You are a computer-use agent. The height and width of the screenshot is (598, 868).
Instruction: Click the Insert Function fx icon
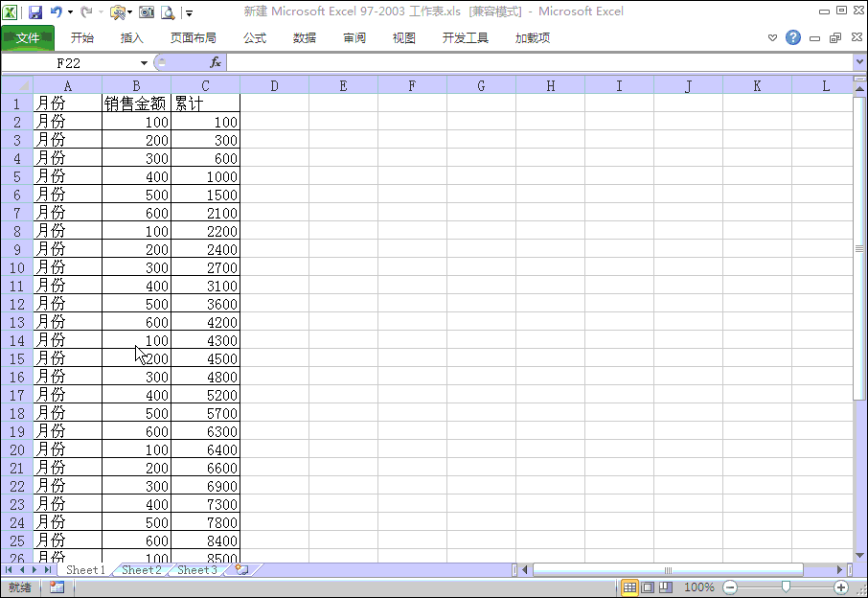[x=216, y=62]
